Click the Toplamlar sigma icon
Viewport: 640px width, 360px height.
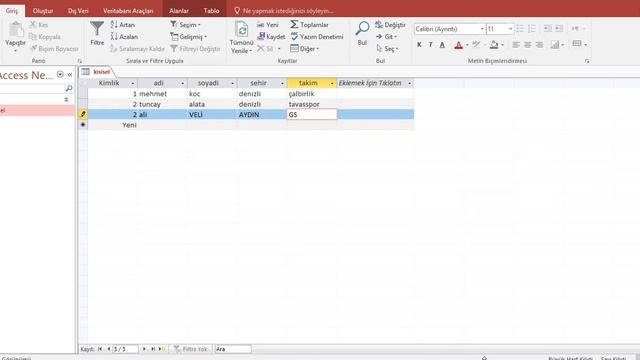[294, 24]
